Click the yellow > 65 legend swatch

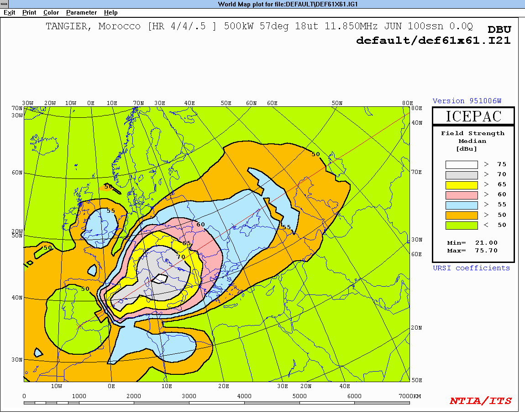coord(462,185)
